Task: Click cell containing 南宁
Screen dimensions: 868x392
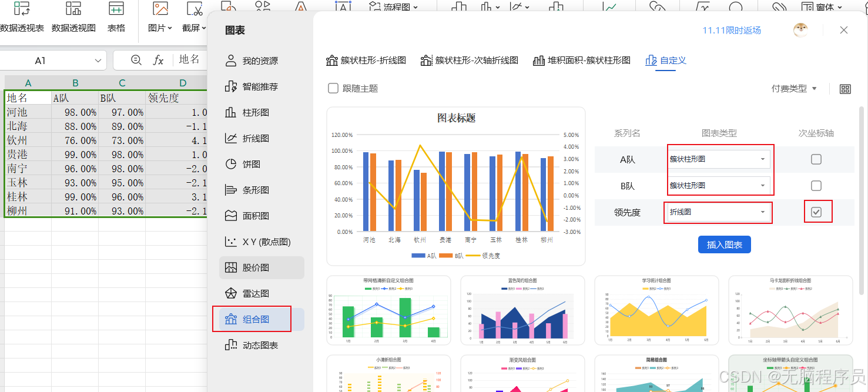Action: point(28,169)
